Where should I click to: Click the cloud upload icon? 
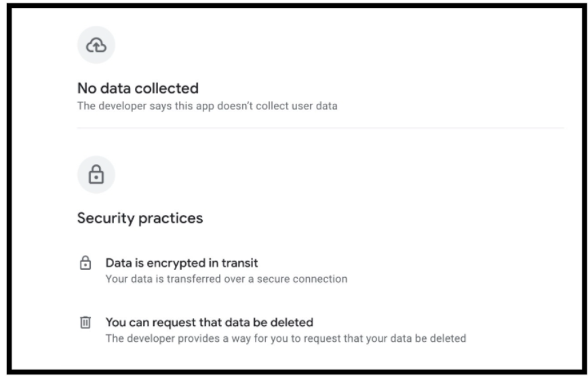click(x=96, y=45)
